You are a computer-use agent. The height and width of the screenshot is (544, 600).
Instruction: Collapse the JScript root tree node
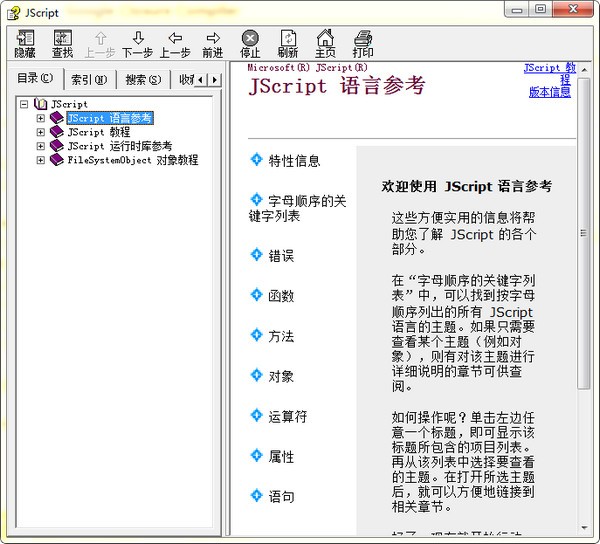click(24, 104)
